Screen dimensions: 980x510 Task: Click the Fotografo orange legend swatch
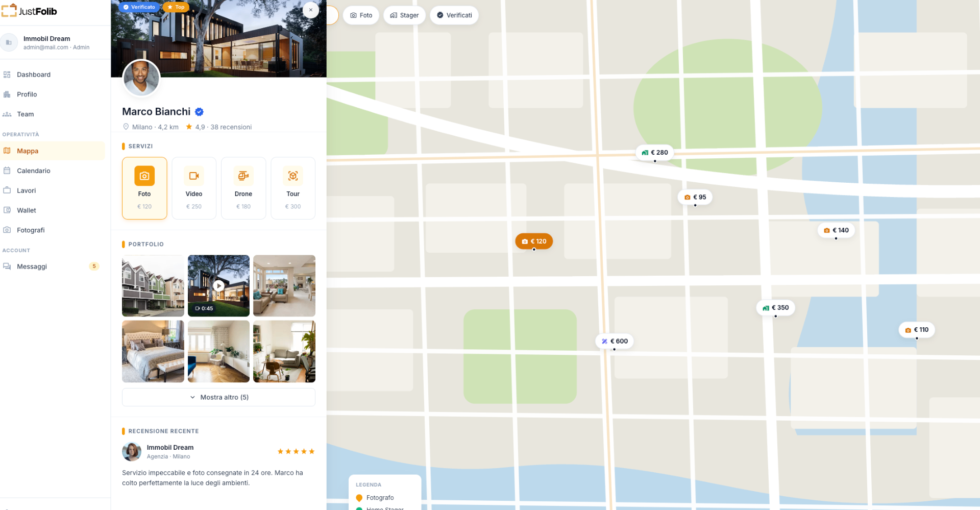(359, 498)
